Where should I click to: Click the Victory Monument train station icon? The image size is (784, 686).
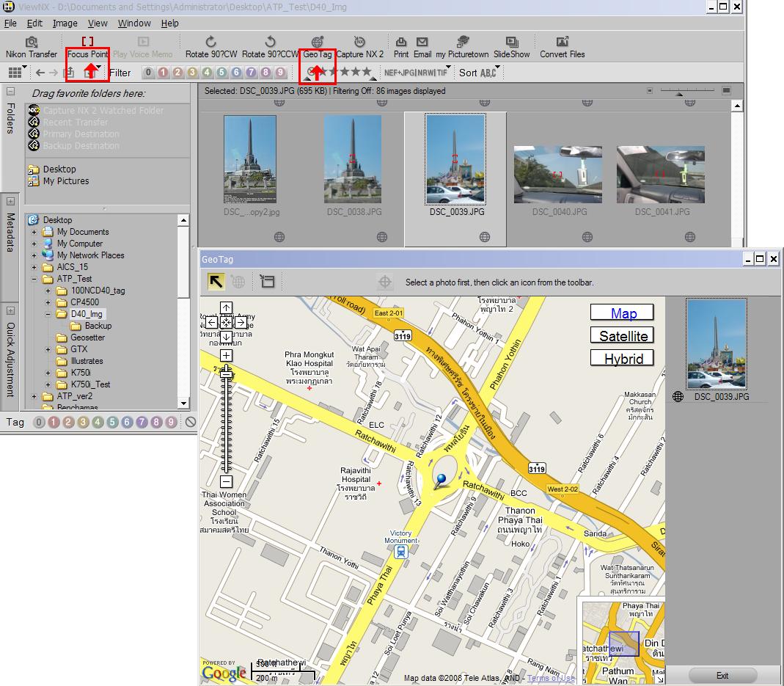pos(400,552)
